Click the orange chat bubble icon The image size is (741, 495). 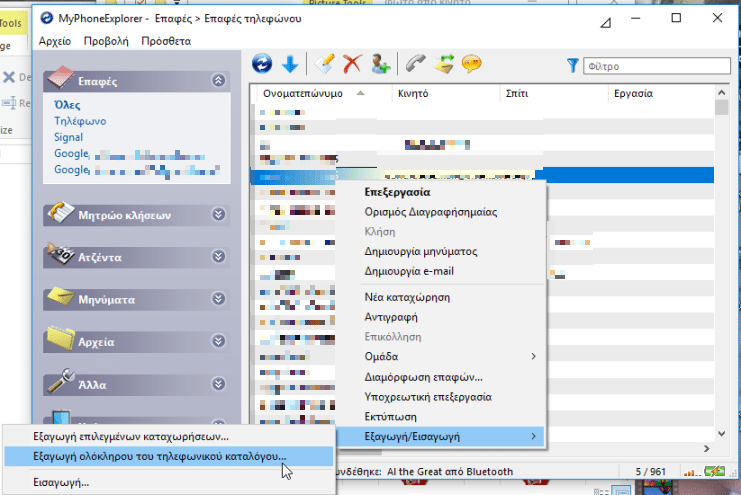point(471,63)
